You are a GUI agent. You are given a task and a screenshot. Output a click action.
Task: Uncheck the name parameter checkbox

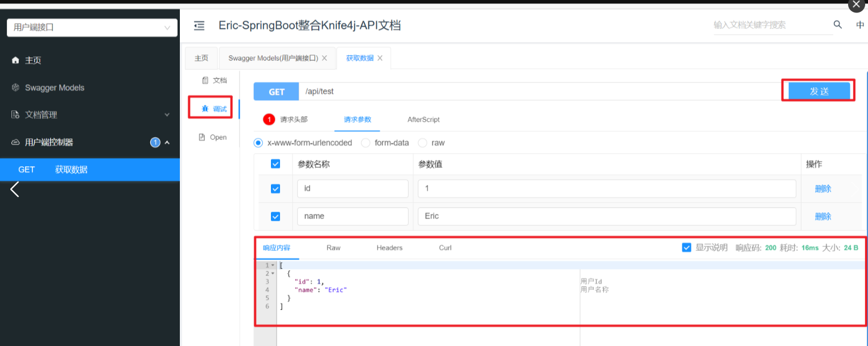pos(275,216)
